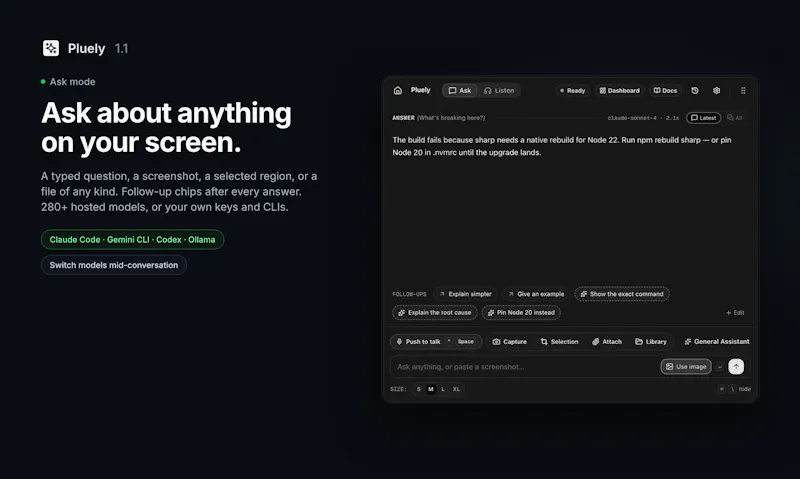Set size to XL

click(x=456, y=389)
